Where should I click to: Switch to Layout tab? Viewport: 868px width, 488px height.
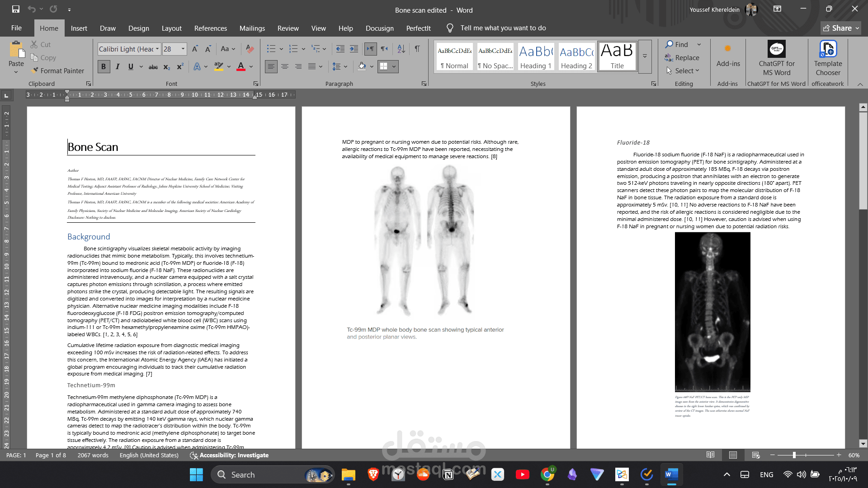[172, 28]
